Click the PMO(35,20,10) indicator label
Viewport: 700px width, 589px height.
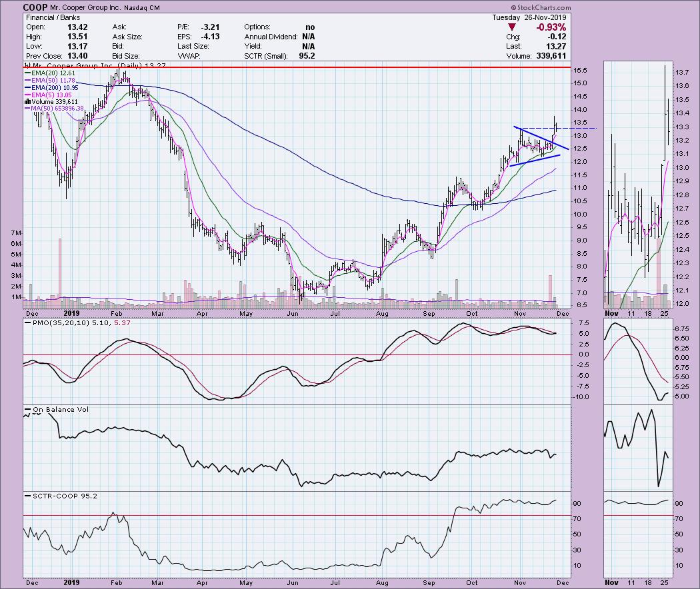[61, 322]
